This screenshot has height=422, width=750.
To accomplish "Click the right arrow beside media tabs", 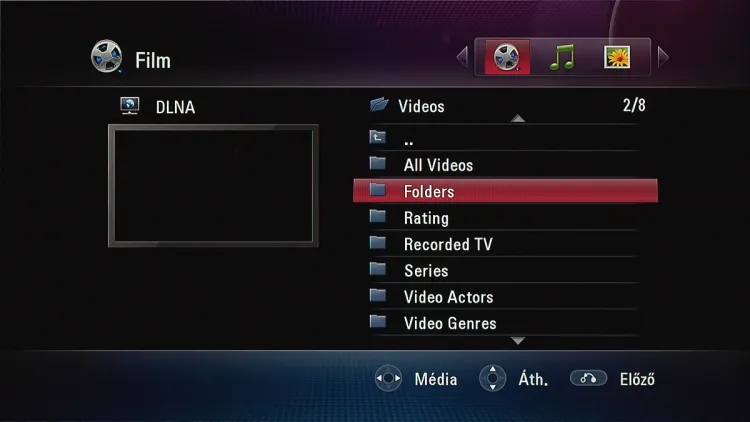I will [x=663, y=57].
